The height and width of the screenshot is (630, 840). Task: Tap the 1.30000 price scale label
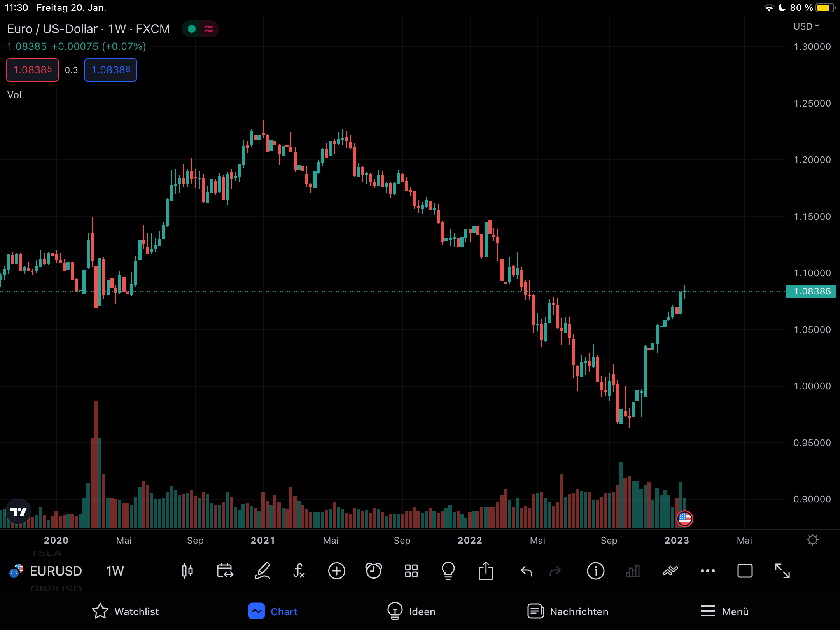(x=812, y=47)
